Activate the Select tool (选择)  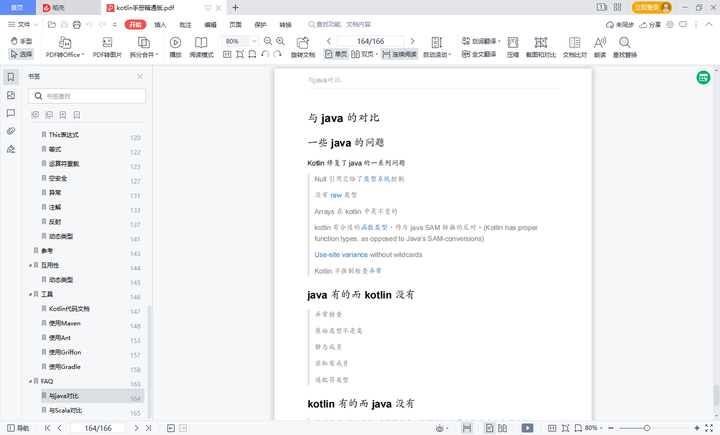coord(21,54)
